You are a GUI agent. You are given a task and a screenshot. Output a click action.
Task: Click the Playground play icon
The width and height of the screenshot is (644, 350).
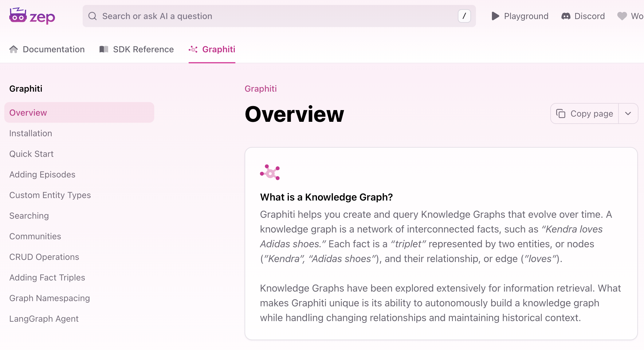495,16
